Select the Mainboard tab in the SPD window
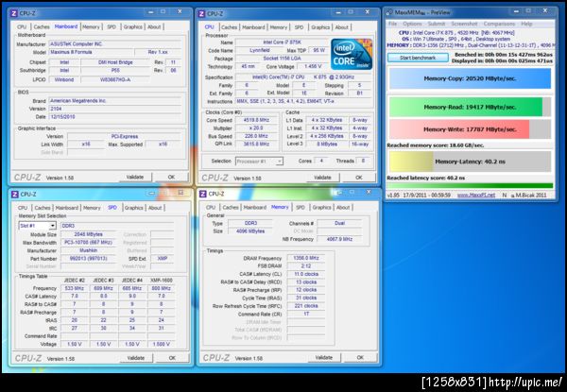 pyautogui.click(x=66, y=208)
